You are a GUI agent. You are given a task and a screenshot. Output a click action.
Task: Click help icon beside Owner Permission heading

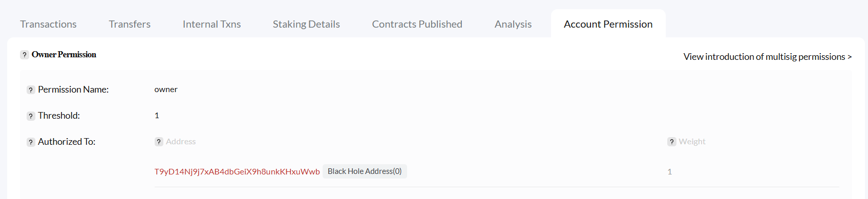click(24, 55)
